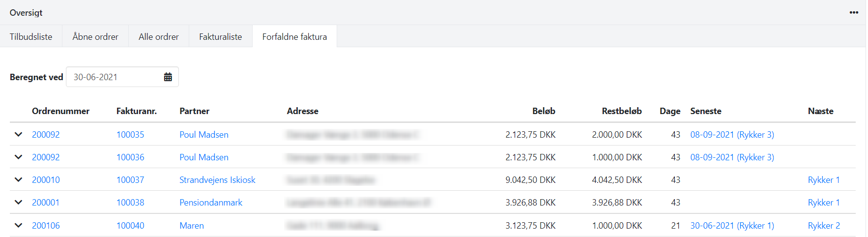This screenshot has height=237, width=868.
Task: Select the Alle ordrer tab
Action: coord(158,37)
